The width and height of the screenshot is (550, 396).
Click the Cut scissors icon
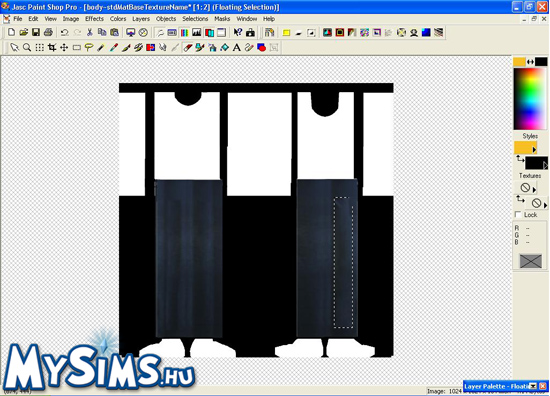[x=89, y=33]
